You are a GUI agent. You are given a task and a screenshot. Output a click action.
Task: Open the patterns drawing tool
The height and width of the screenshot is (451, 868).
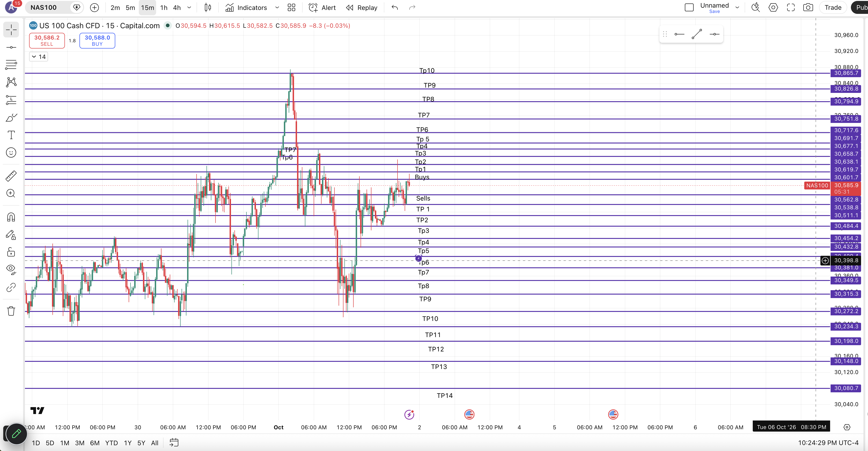[x=11, y=82]
